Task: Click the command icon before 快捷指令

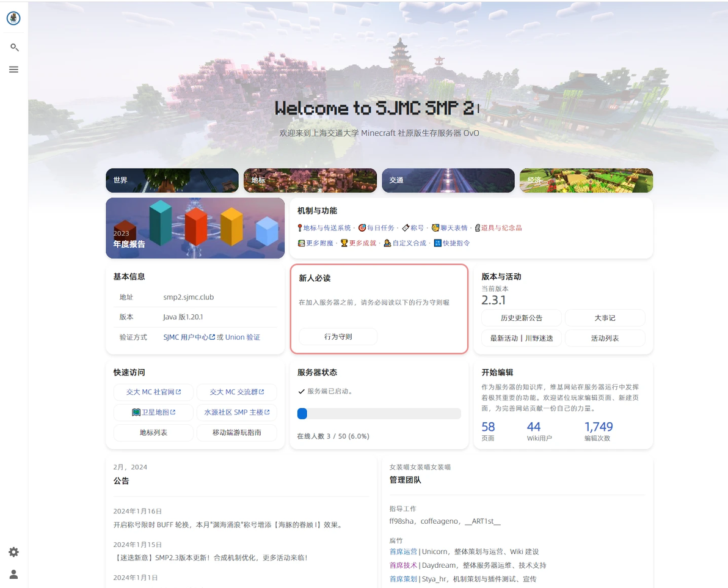Action: [438, 243]
